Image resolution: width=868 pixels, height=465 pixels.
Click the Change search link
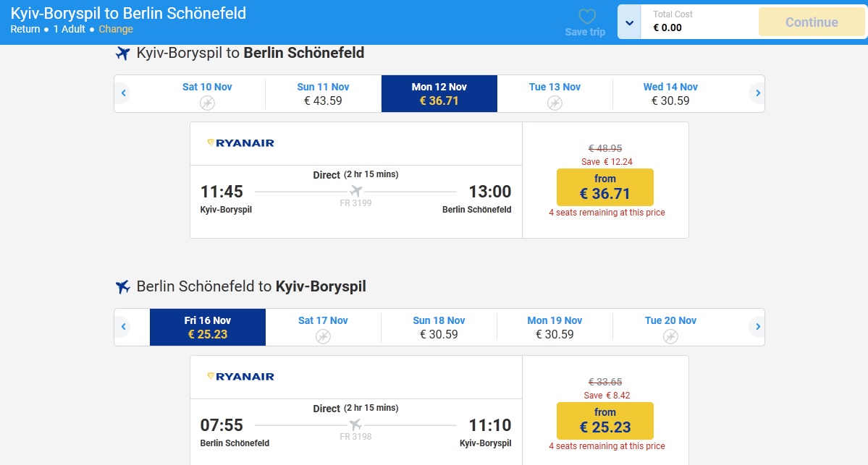tap(116, 30)
